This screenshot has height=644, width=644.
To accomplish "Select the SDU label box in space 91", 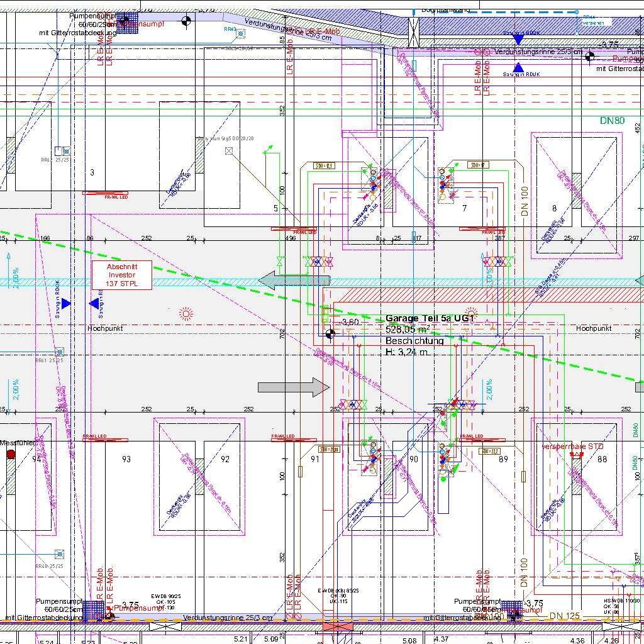I will coord(330,450).
